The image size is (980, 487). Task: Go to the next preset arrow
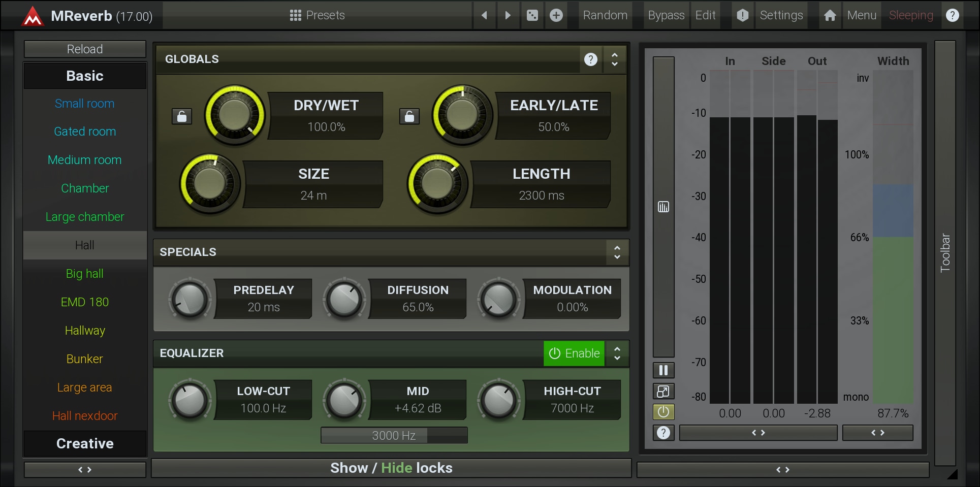pos(508,15)
